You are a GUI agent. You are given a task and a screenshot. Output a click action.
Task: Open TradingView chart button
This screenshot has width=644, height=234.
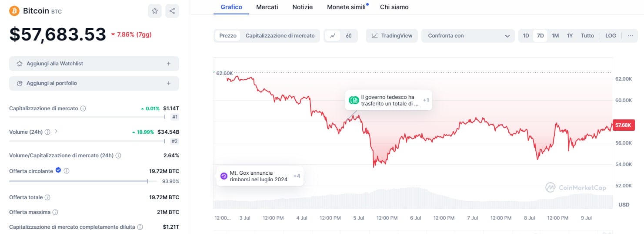392,36
